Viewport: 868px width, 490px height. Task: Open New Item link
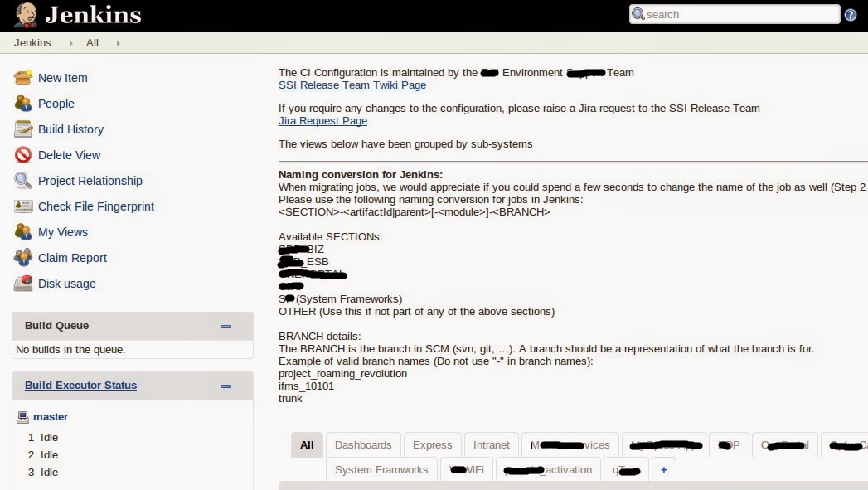(62, 78)
